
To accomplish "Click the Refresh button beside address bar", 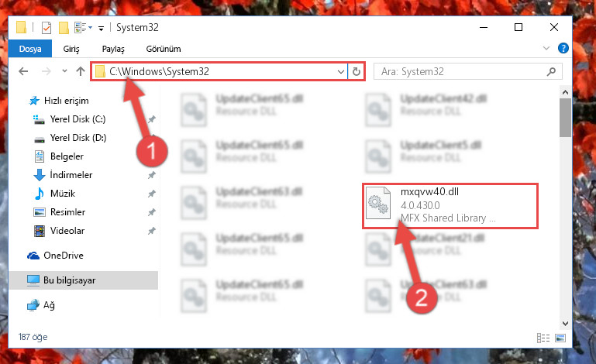I will (357, 71).
